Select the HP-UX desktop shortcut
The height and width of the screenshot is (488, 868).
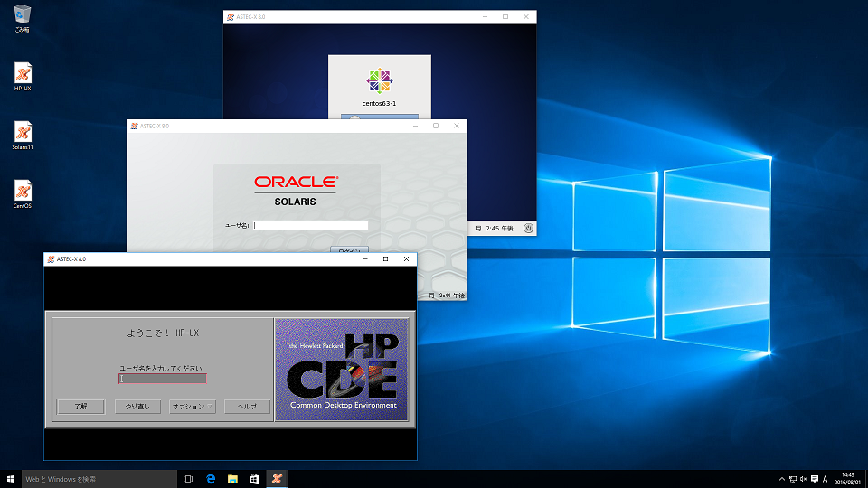click(23, 77)
